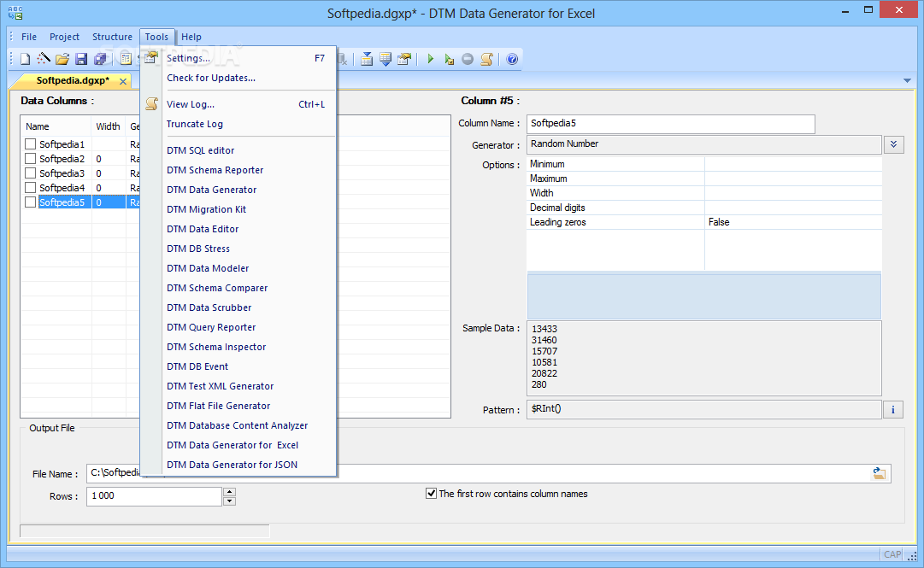Open the Structure menu
This screenshot has height=568, width=924.
(112, 37)
